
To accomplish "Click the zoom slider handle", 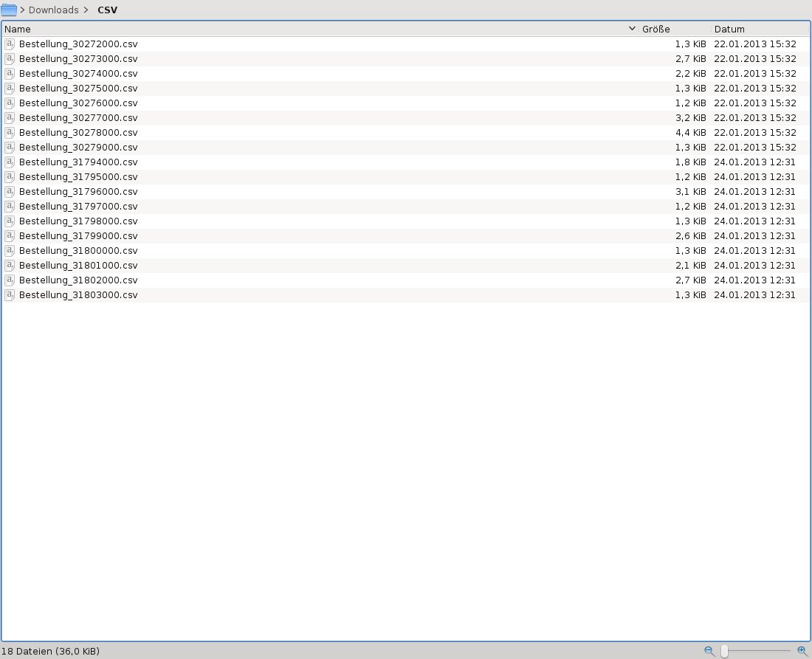I will coord(725,651).
